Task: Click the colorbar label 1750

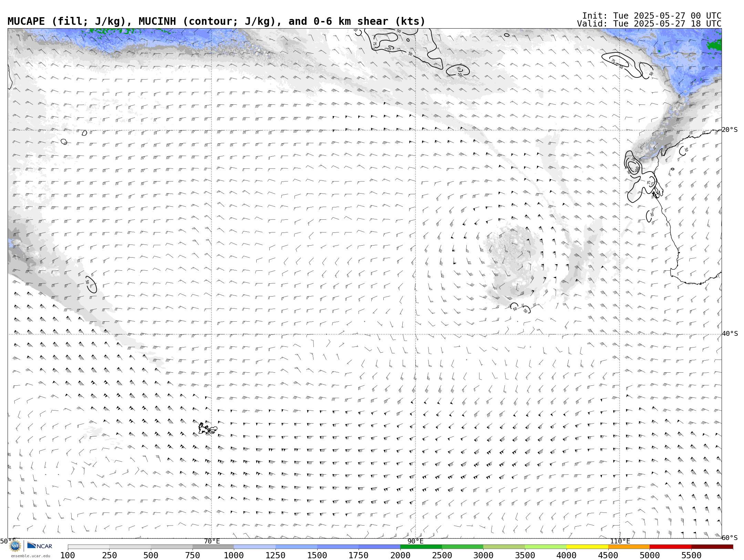Action: (359, 556)
